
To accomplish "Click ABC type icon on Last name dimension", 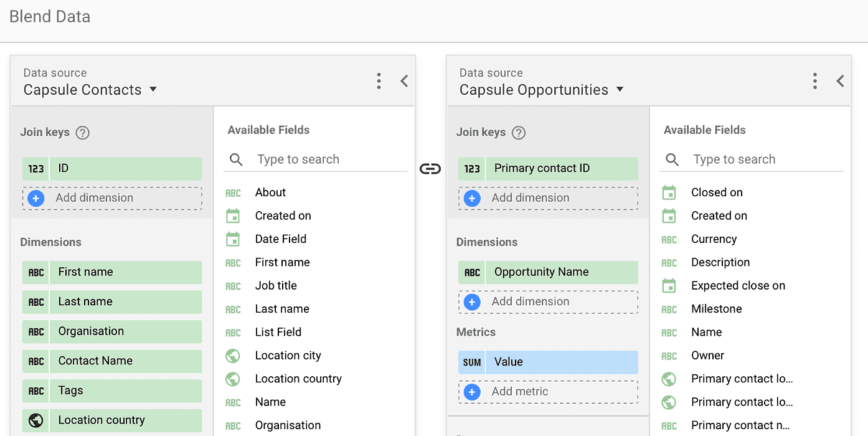I will tap(36, 302).
